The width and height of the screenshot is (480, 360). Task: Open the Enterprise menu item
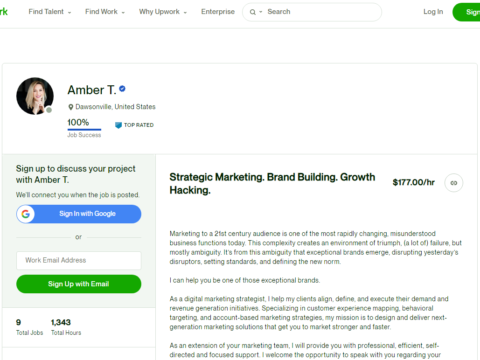coord(218,12)
